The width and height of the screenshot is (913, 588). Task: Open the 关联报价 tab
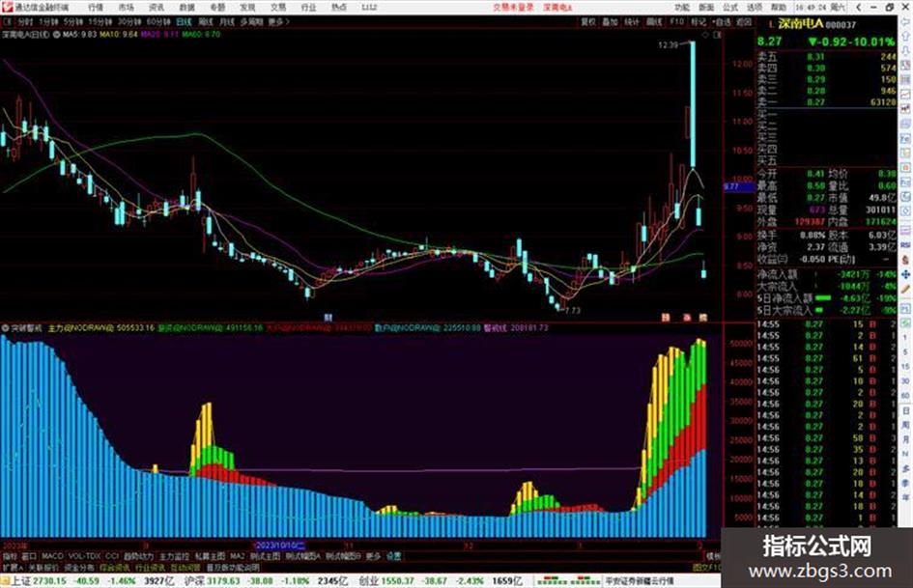pos(43,567)
